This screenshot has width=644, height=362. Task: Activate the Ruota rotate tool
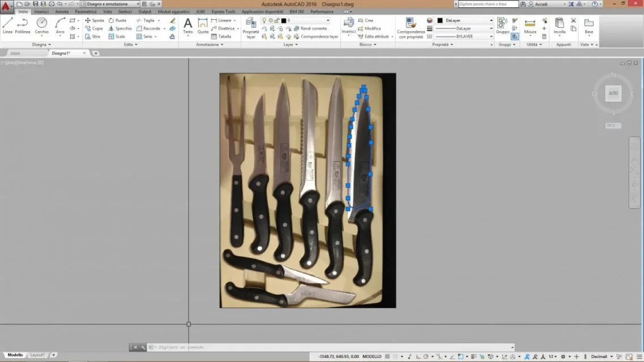(x=117, y=20)
